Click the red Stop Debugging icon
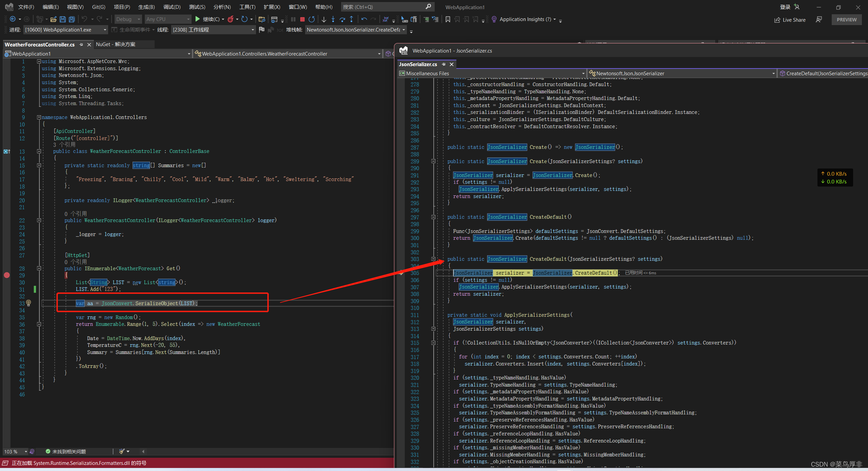868x471 pixels. (302, 19)
